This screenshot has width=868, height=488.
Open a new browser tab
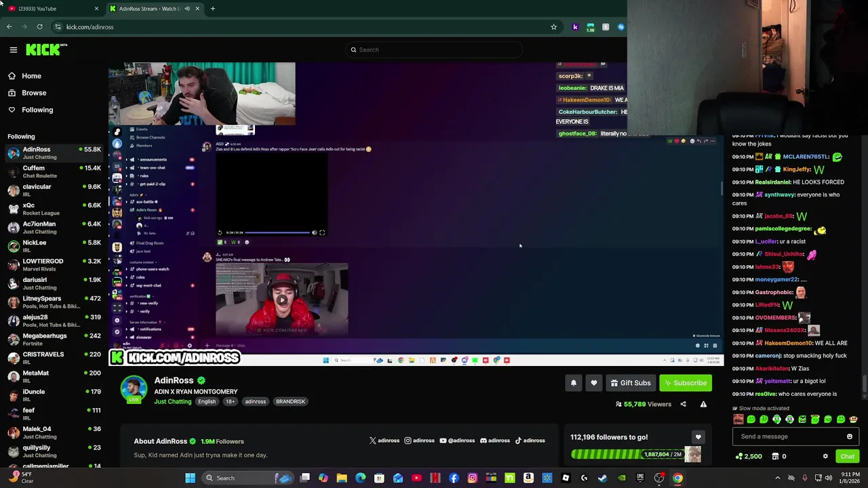click(213, 9)
